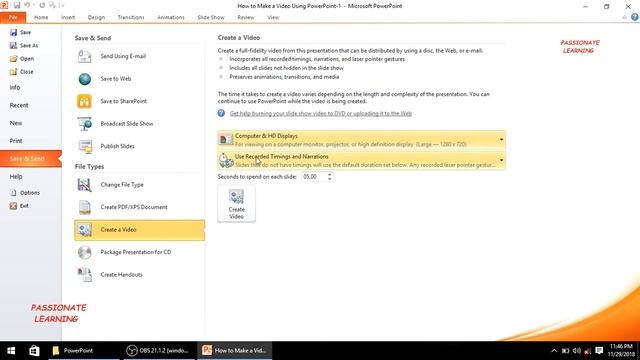
Task: Open the DVD burning help link
Action: tap(320, 113)
